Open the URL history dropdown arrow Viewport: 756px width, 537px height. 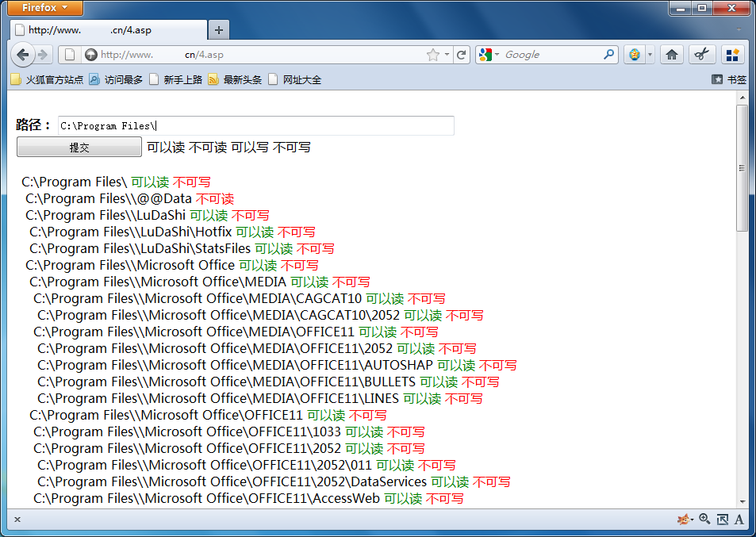tap(447, 55)
